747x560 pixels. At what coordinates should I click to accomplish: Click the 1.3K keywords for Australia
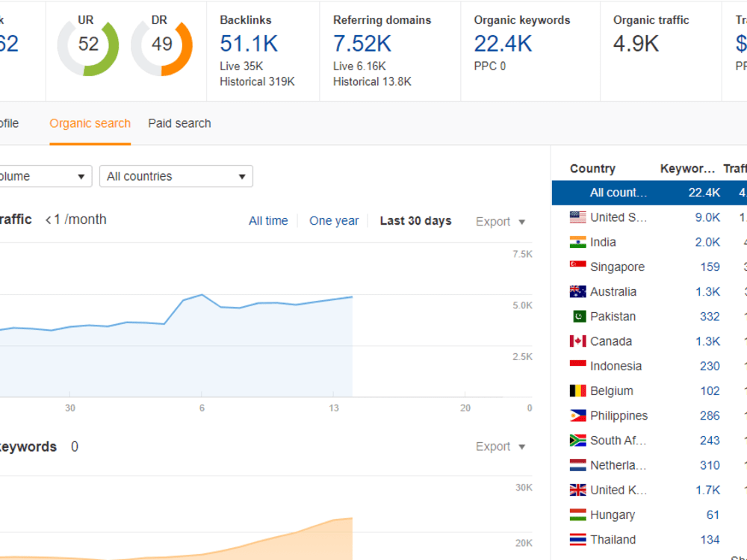click(707, 291)
